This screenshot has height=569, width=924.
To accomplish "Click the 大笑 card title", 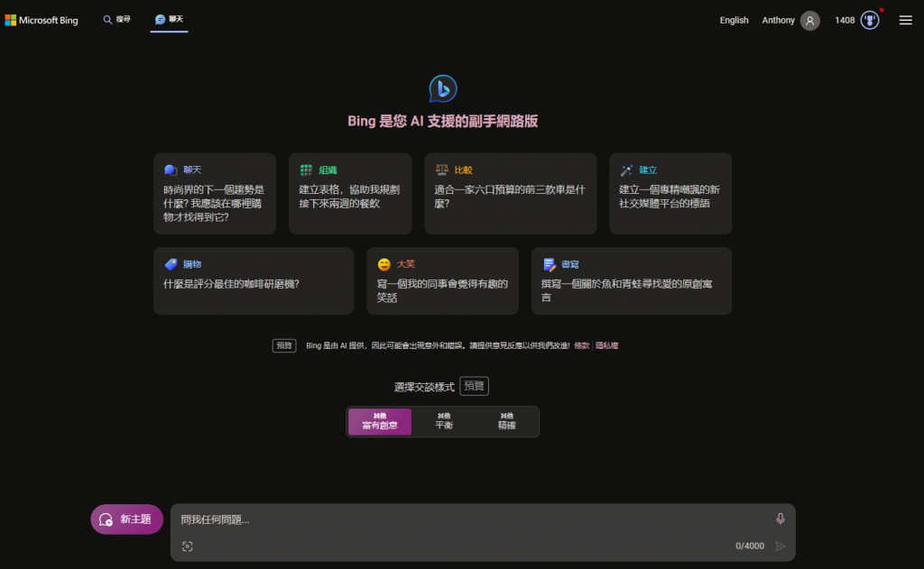I will pyautogui.click(x=406, y=264).
